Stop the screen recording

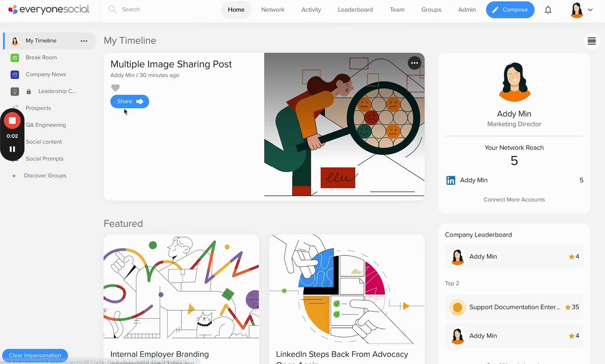pos(12,121)
